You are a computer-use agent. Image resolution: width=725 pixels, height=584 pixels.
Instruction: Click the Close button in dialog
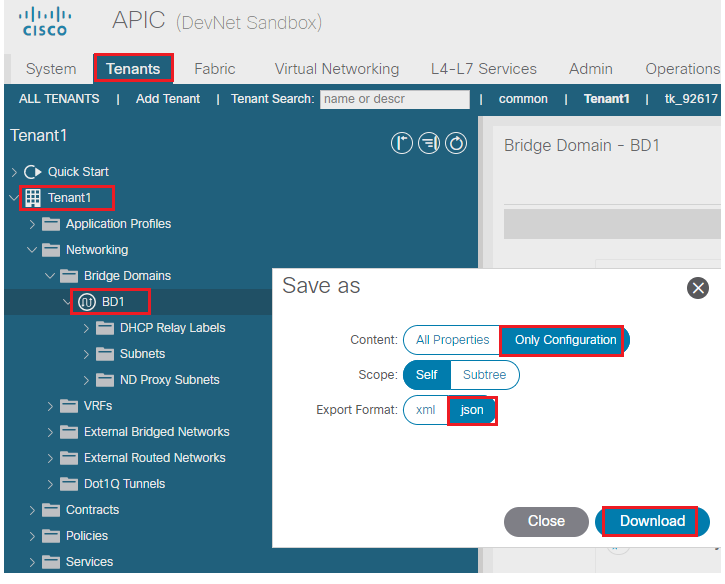point(546,521)
